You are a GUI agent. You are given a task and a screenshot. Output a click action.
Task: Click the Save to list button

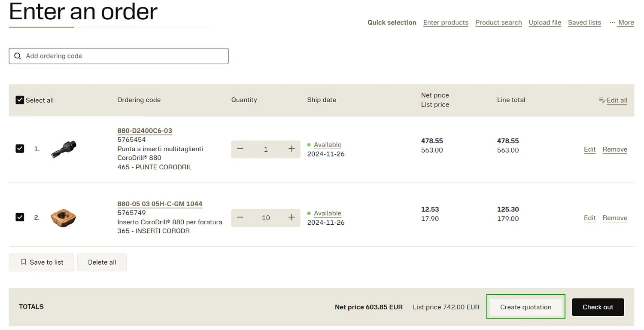(x=41, y=262)
